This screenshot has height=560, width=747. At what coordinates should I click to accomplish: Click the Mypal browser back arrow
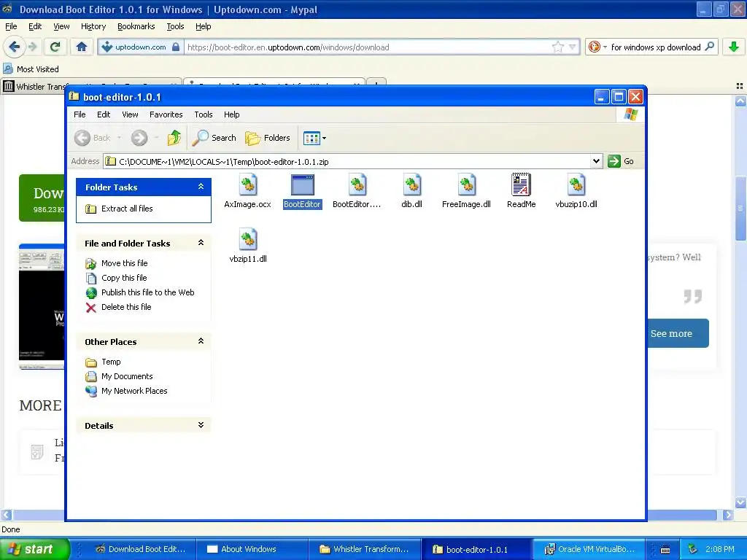[14, 47]
